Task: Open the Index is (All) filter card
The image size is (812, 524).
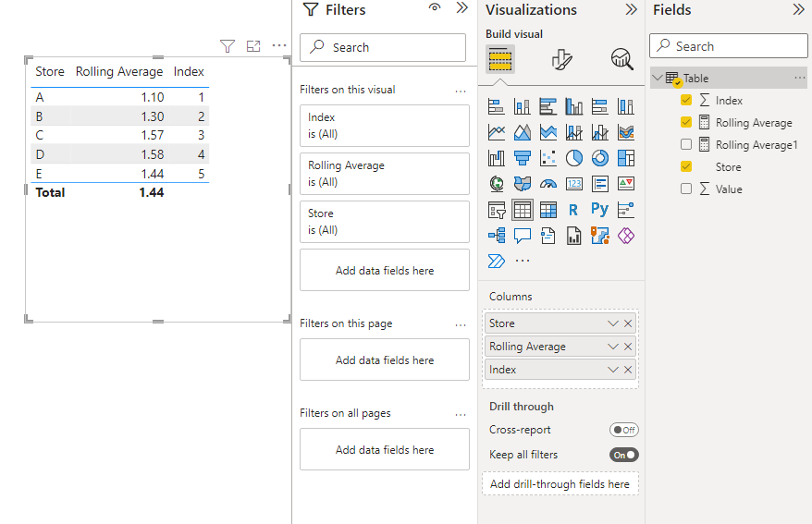Action: tap(384, 126)
